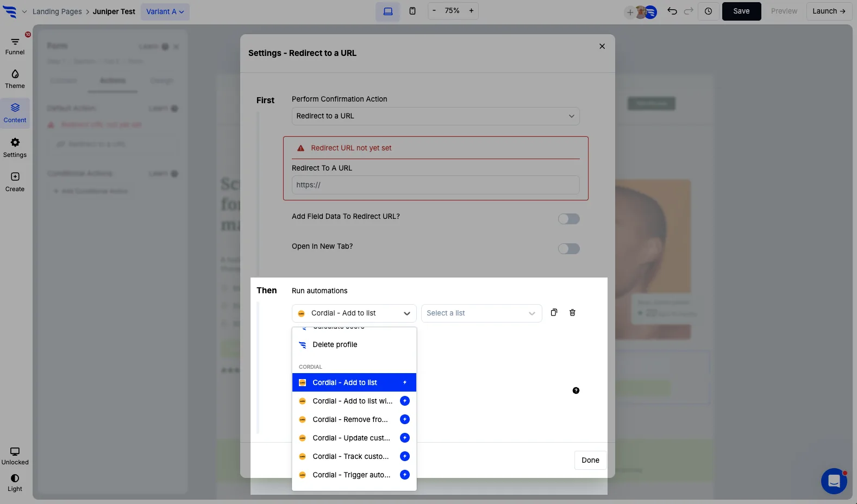Image resolution: width=857 pixels, height=504 pixels.
Task: Click the Redirect To A URL field
Action: pyautogui.click(x=436, y=185)
